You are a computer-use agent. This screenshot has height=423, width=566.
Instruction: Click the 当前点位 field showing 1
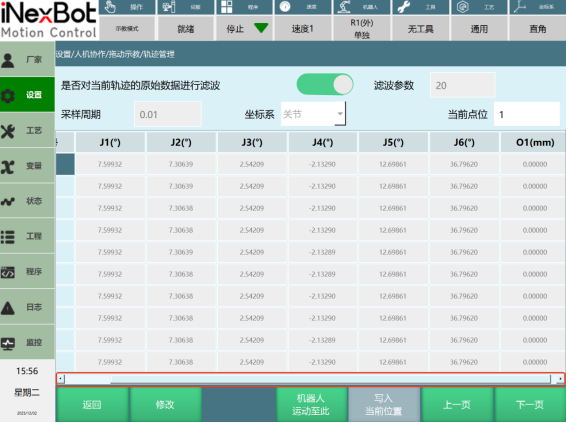pos(527,114)
